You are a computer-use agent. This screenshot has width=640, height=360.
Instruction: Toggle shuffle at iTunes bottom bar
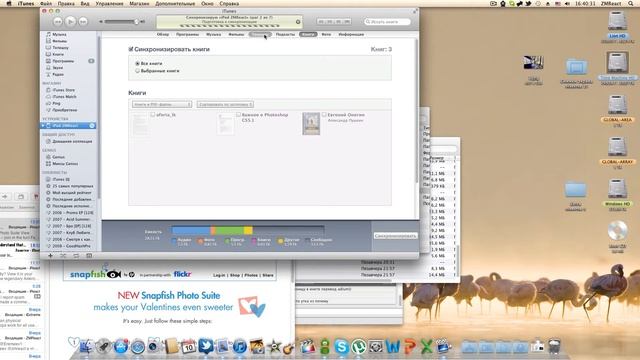click(63, 256)
